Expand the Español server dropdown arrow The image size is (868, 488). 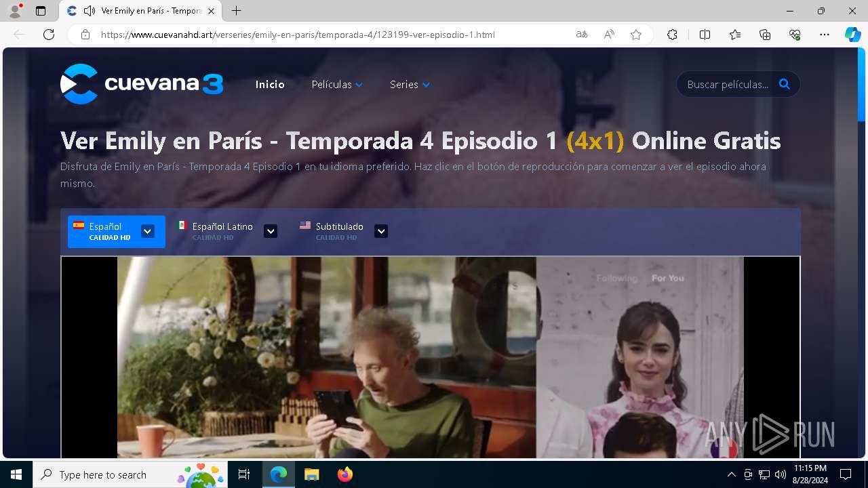pyautogui.click(x=147, y=231)
